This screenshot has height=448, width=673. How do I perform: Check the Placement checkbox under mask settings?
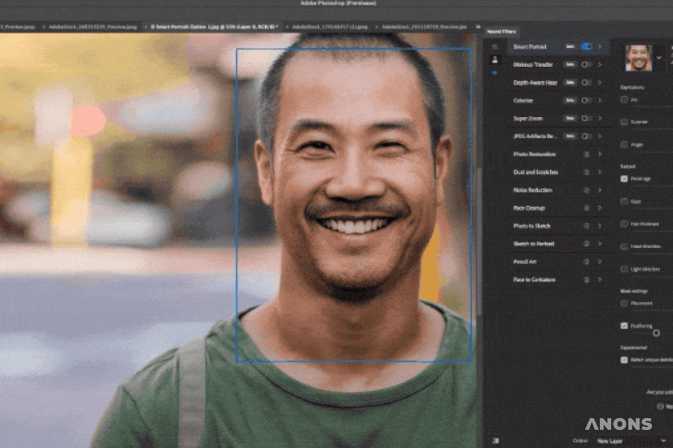[x=624, y=303]
